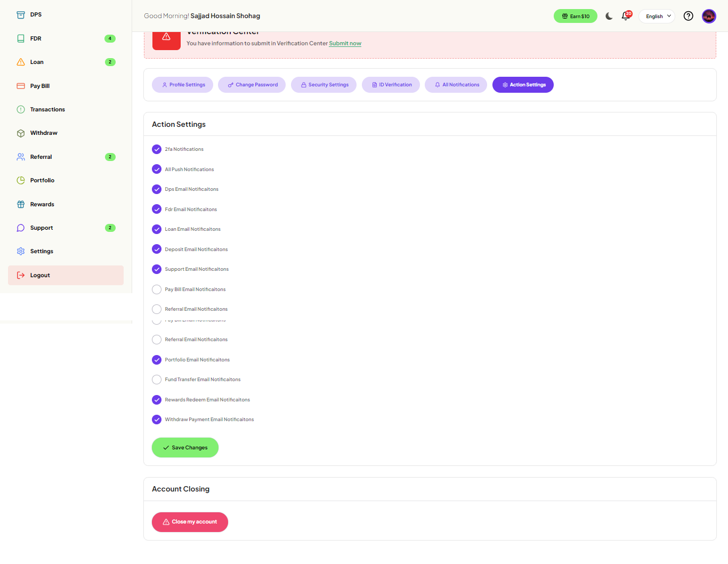Select the Change Password tab
This screenshot has height=564, width=728.
coord(252,85)
